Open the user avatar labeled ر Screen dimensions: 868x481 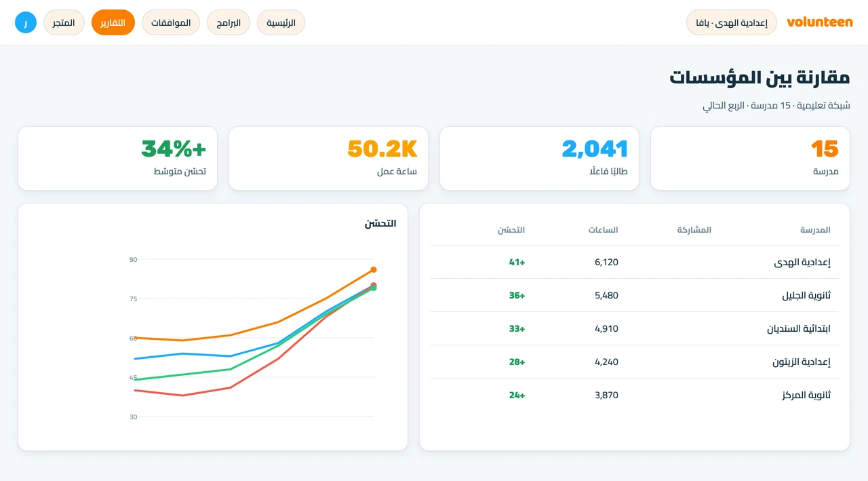coord(26,22)
